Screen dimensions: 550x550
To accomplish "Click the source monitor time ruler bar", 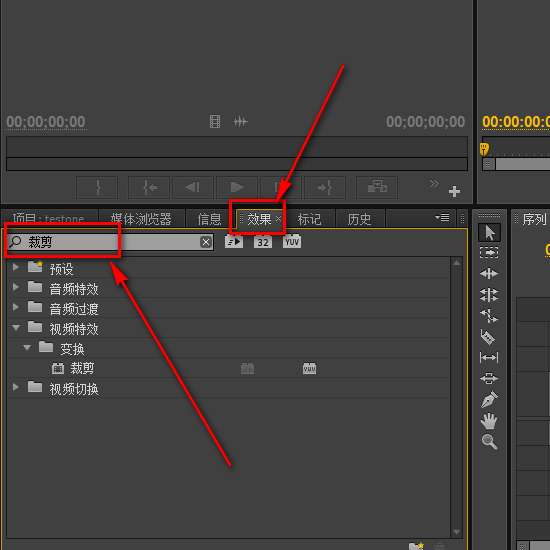I will click(237, 147).
